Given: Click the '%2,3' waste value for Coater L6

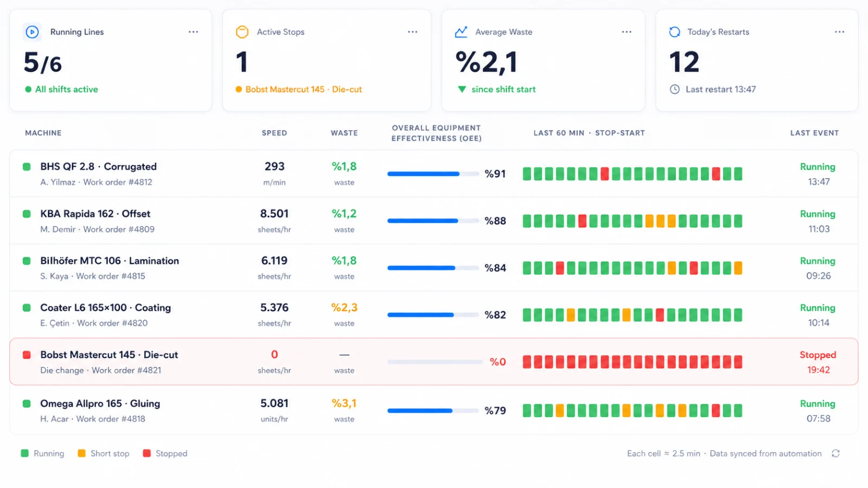Looking at the screenshot, I should [x=344, y=307].
